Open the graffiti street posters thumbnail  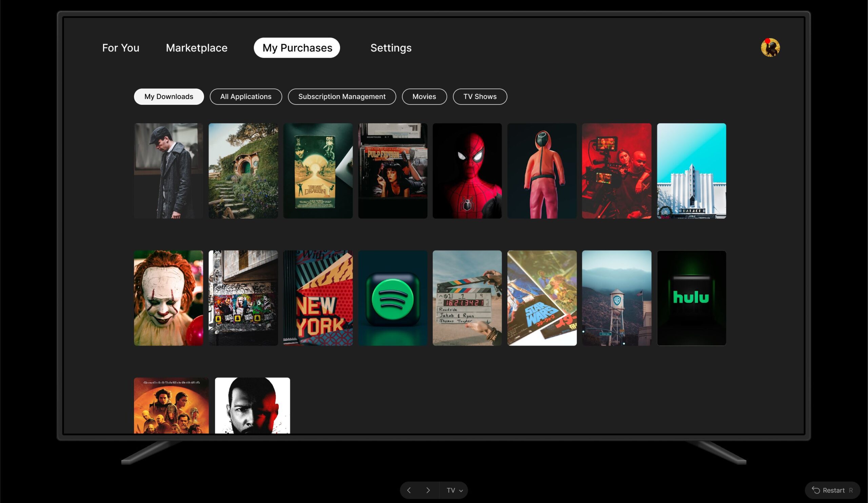pos(243,298)
